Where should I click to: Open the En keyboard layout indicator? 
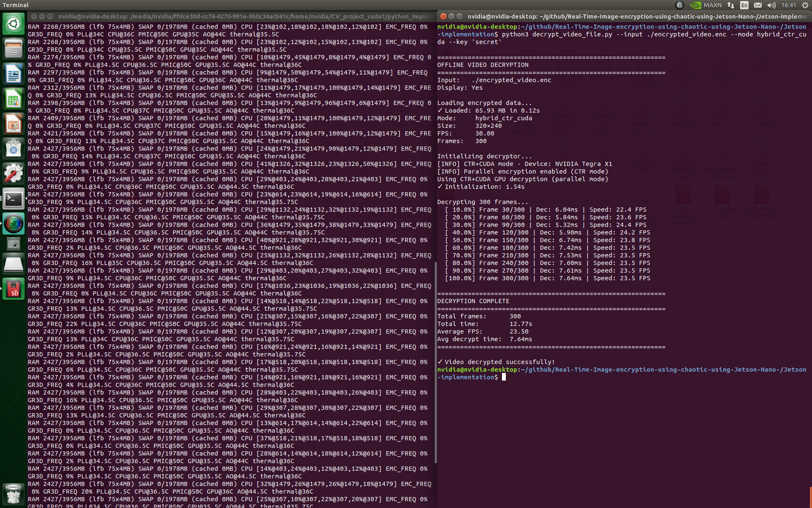744,5
